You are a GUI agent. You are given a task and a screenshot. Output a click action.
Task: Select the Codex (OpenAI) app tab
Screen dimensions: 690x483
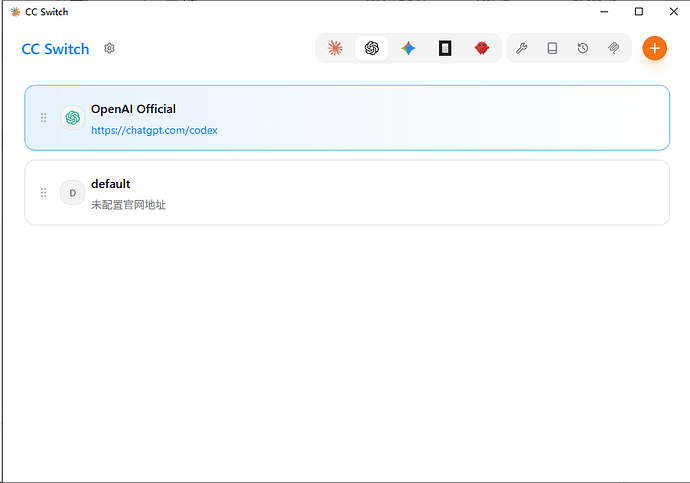371,48
